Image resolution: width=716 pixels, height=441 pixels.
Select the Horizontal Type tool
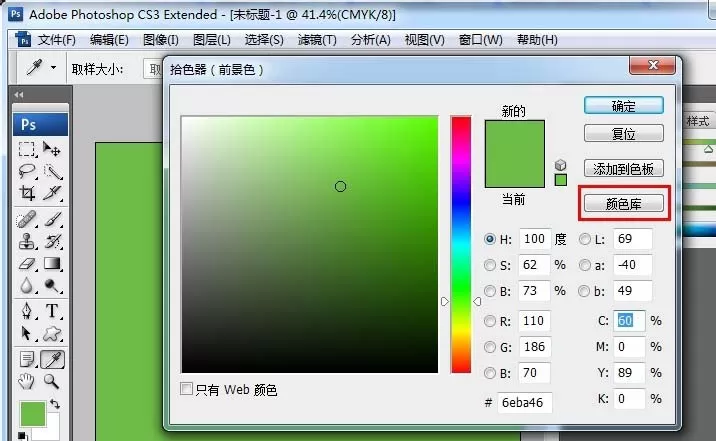(x=52, y=311)
